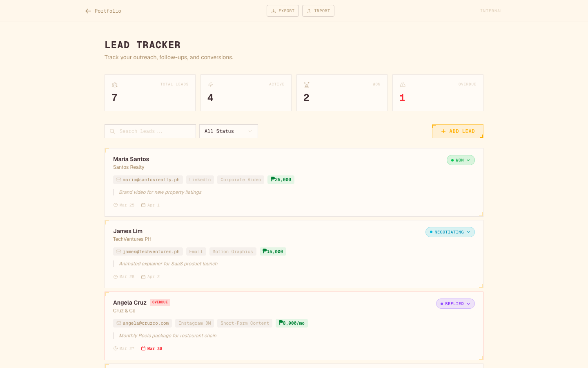Click the red calendar icon beside Mar 30
This screenshot has width=588, height=368.
pyautogui.click(x=143, y=349)
